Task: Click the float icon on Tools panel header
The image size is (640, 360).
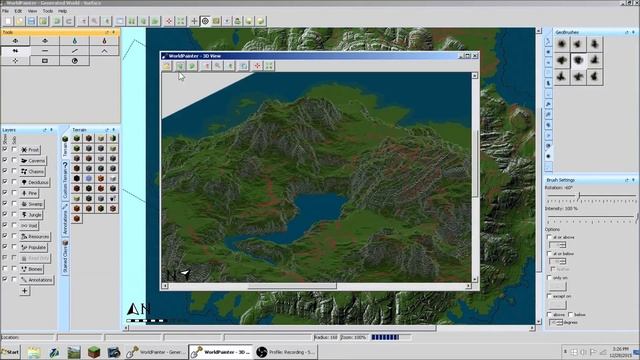Action: (107, 32)
